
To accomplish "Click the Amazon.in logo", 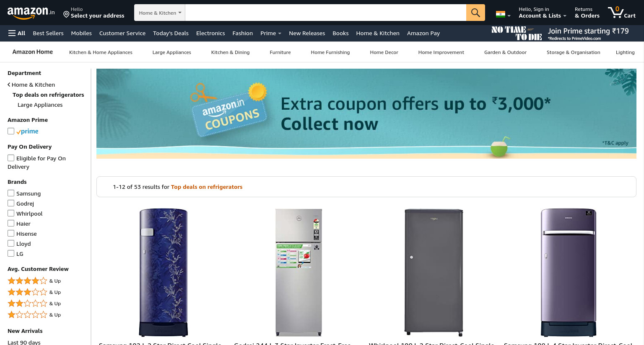I will pos(31,13).
